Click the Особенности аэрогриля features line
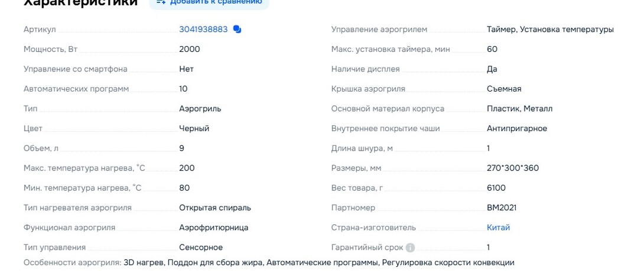The image size is (644, 271). pyautogui.click(x=269, y=262)
